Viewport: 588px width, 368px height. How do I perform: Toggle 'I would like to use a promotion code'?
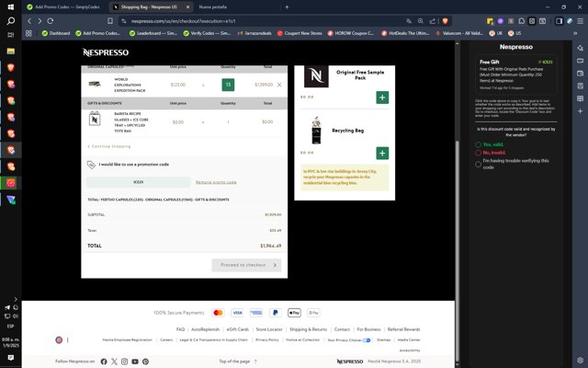133,165
